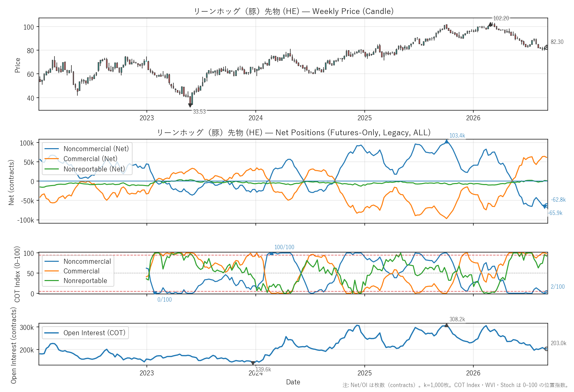Click the Net Positions chart title
574x392 pixels.
coord(294,133)
